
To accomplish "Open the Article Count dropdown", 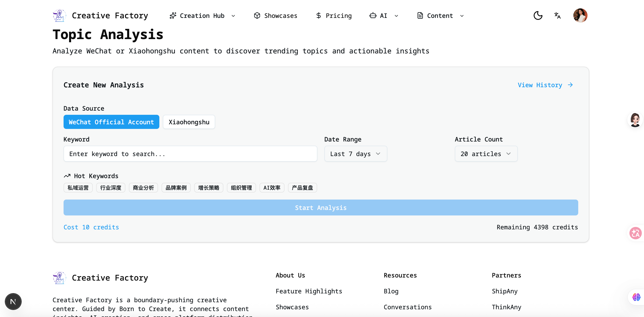I will 486,154.
